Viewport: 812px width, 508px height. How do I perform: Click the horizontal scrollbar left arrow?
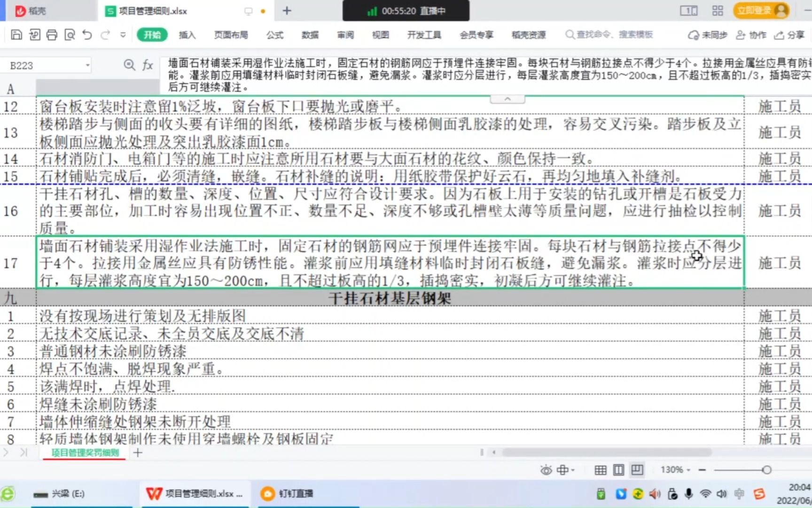click(x=494, y=452)
